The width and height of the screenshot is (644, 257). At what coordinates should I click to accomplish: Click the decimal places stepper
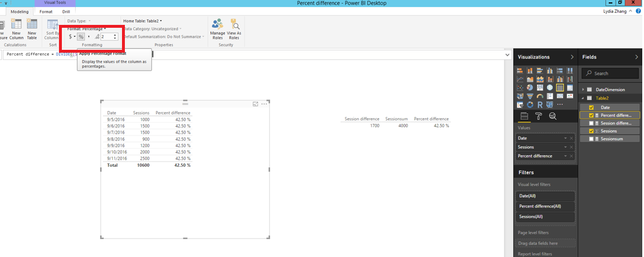(115, 36)
